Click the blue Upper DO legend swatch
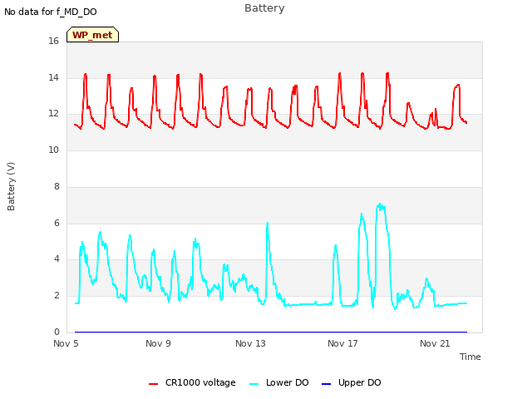This screenshot has width=532, height=399. pyautogui.click(x=326, y=384)
